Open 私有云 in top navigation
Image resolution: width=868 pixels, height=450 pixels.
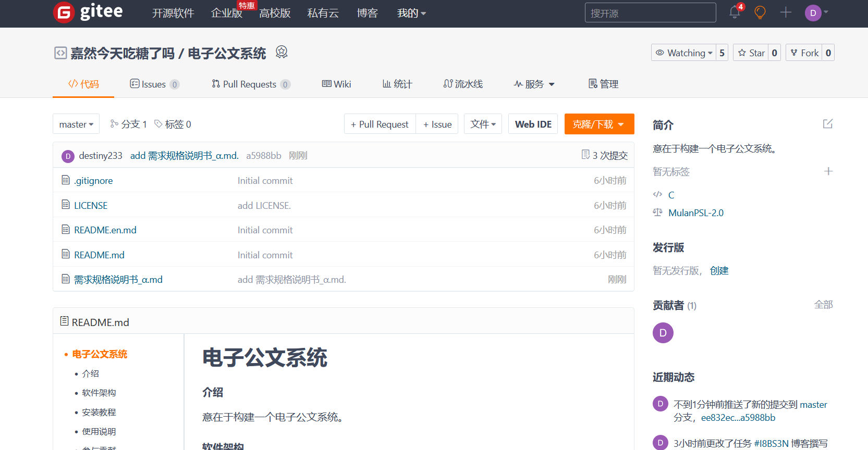tap(323, 13)
